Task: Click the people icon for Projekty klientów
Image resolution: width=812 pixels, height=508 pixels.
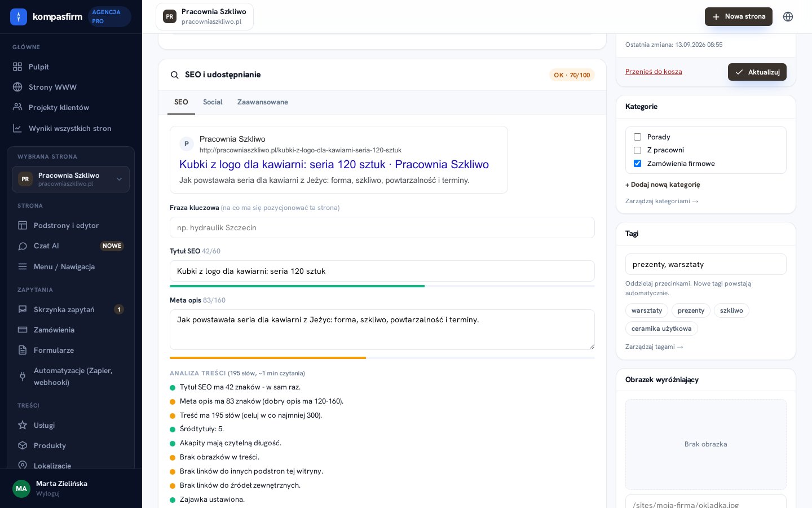Action: 17,107
